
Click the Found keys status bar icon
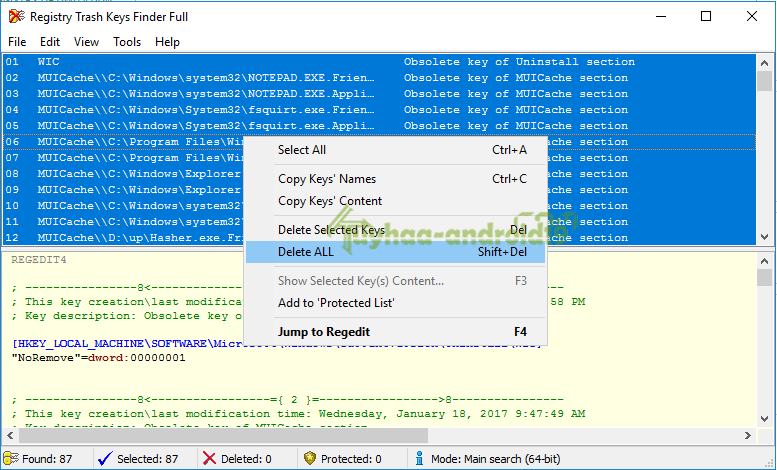[11, 459]
